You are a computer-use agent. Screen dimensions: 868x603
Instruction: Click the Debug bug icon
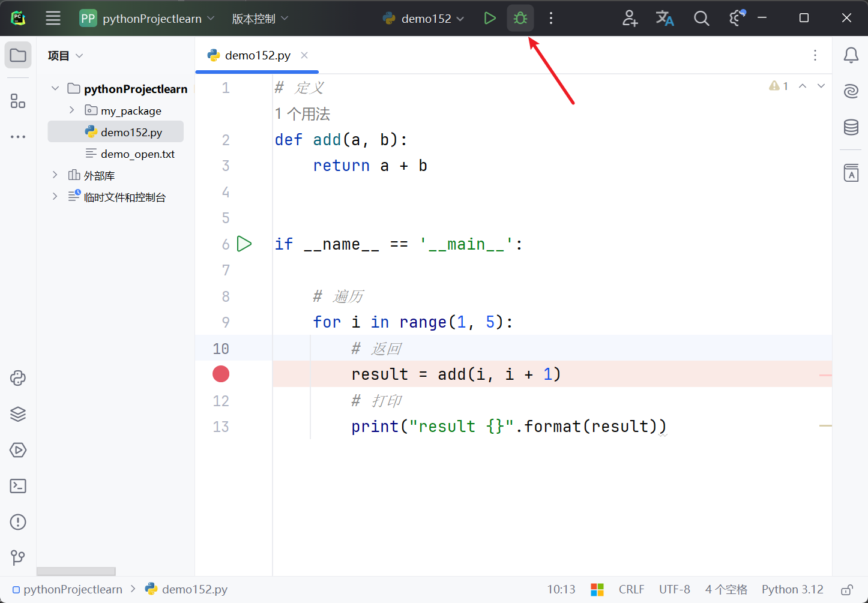520,19
